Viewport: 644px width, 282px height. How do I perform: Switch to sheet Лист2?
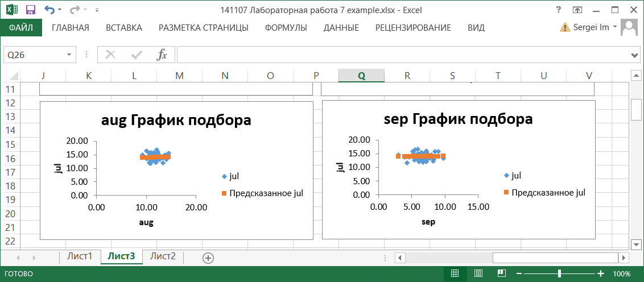click(163, 256)
